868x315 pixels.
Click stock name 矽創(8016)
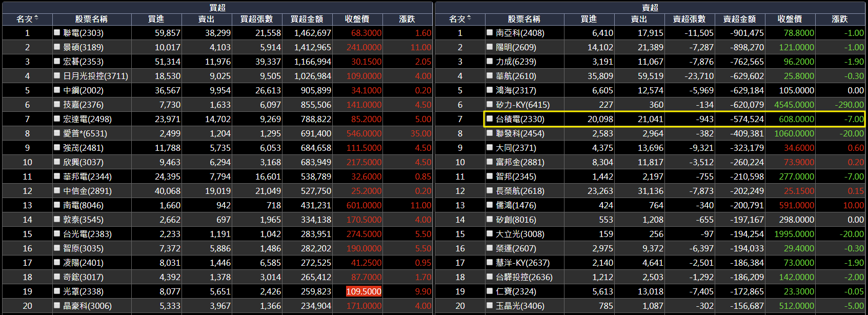click(x=516, y=220)
